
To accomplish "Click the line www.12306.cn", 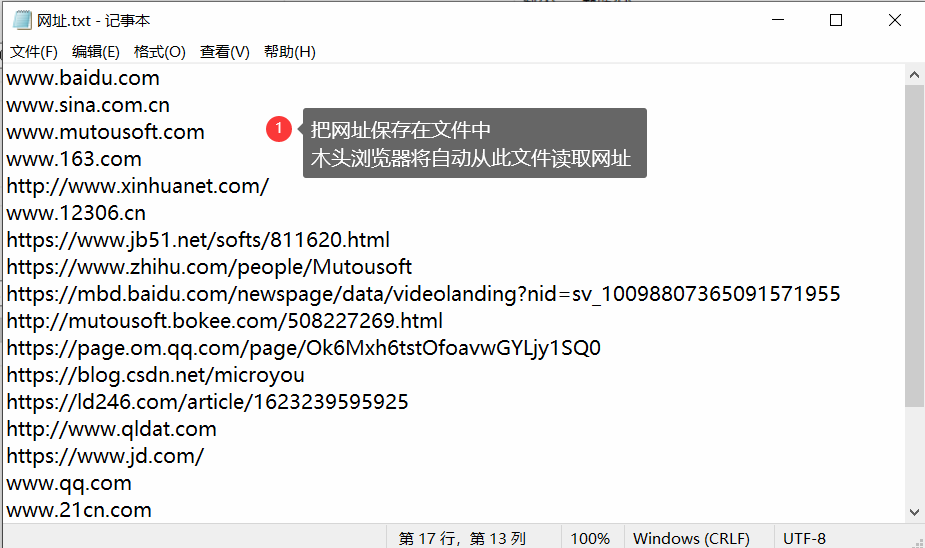I will tap(76, 213).
